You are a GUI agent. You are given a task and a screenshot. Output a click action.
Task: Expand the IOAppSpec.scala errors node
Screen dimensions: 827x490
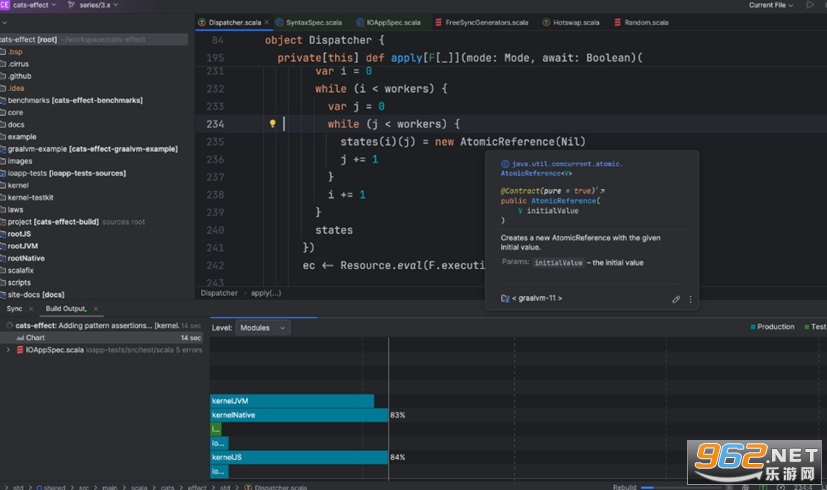tap(8, 350)
